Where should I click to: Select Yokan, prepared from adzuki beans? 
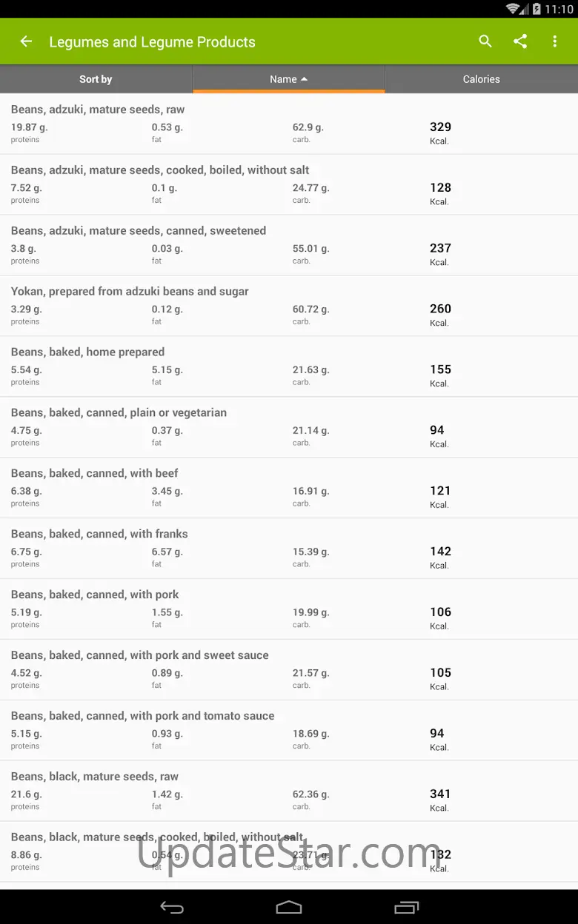click(288, 306)
